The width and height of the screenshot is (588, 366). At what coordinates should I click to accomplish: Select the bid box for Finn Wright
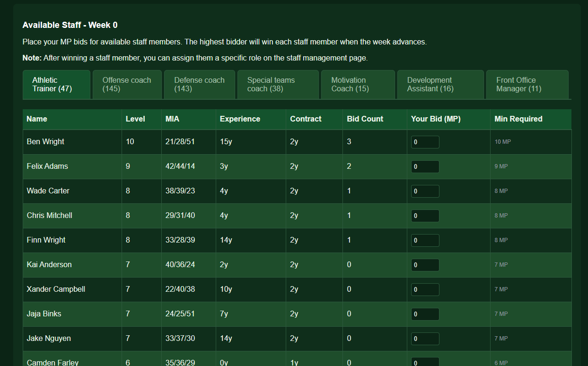[x=425, y=241]
